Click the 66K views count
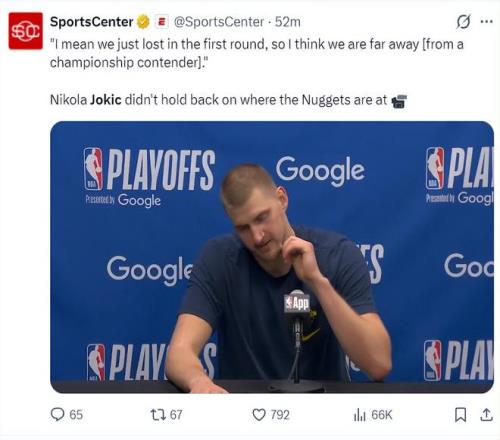500x440 pixels. coord(382,415)
